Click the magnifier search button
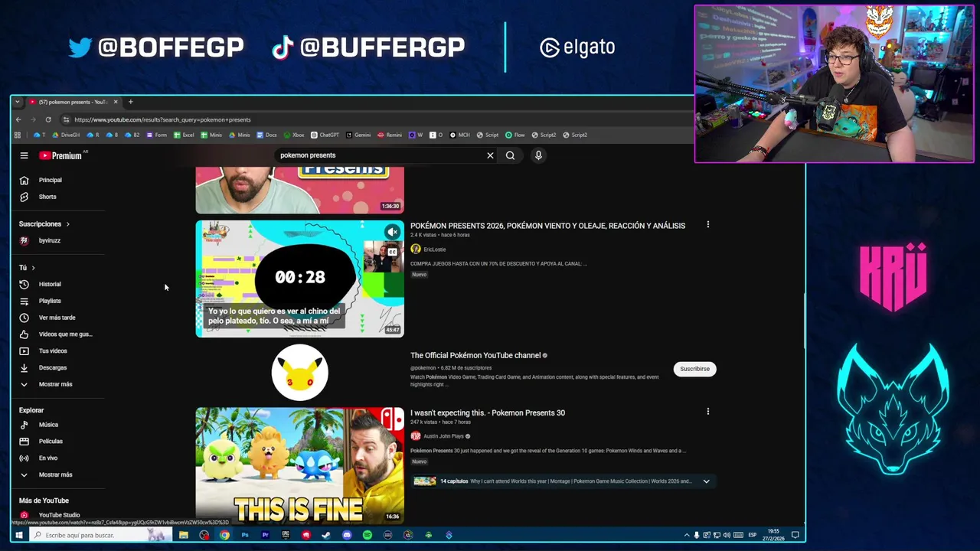980x551 pixels. click(510, 155)
